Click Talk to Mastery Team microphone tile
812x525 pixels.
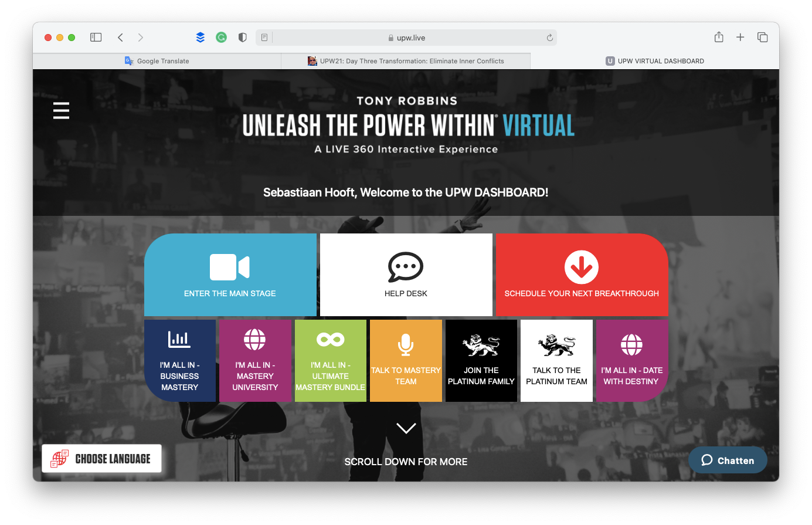click(406, 361)
